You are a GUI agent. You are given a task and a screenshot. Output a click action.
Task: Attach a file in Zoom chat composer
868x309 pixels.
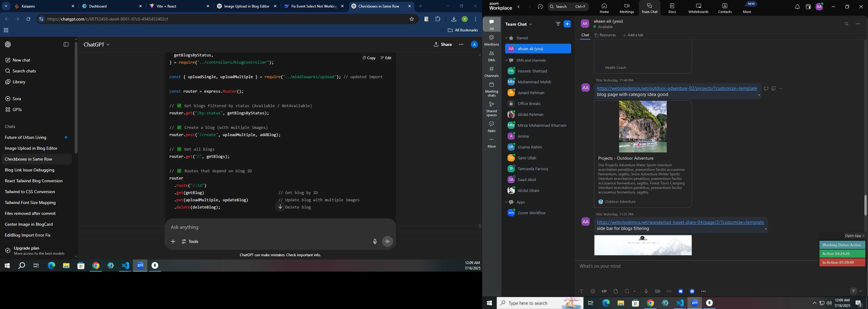[x=616, y=291]
